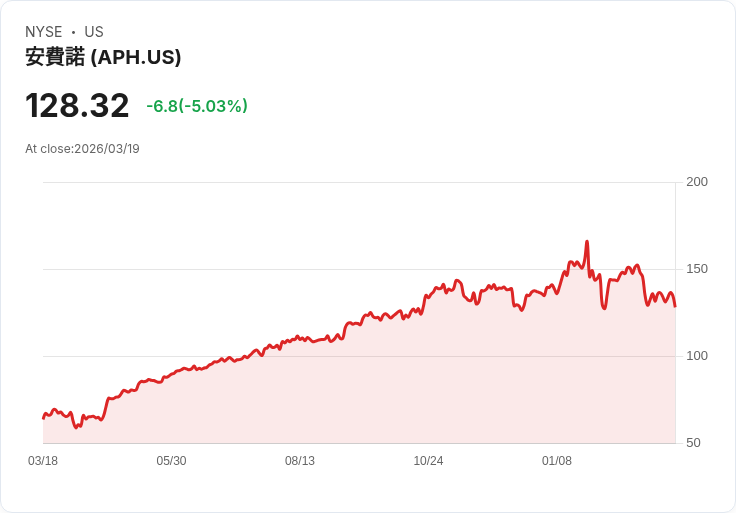The height and width of the screenshot is (513, 736).
Task: Select the -6.8(-5.03%) price change text
Action: (x=197, y=106)
